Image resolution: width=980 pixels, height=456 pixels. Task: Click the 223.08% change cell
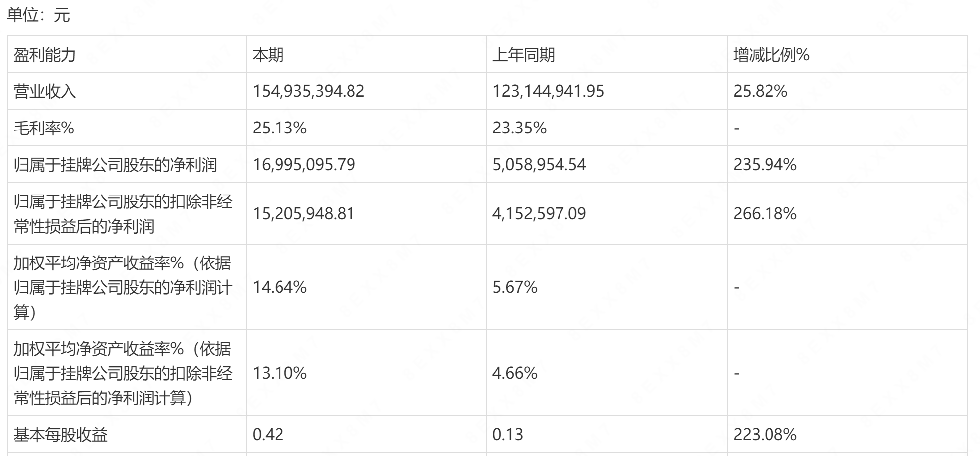[x=847, y=435]
